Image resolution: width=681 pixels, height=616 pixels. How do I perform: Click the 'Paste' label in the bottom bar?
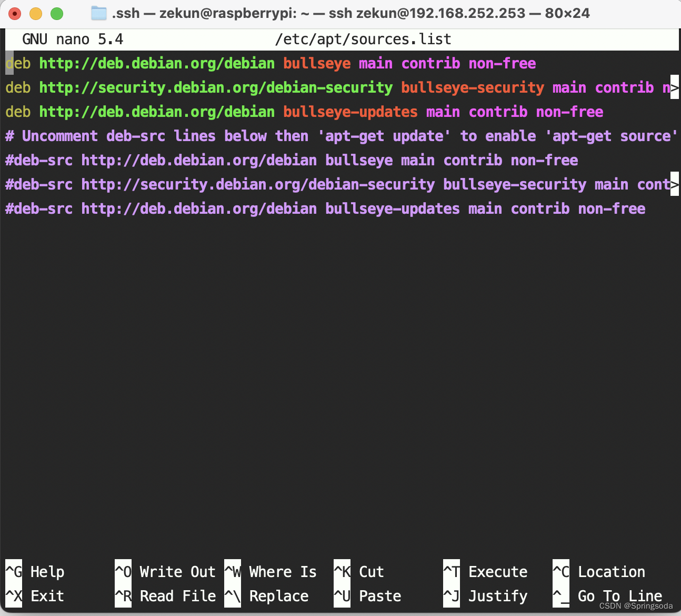click(379, 596)
